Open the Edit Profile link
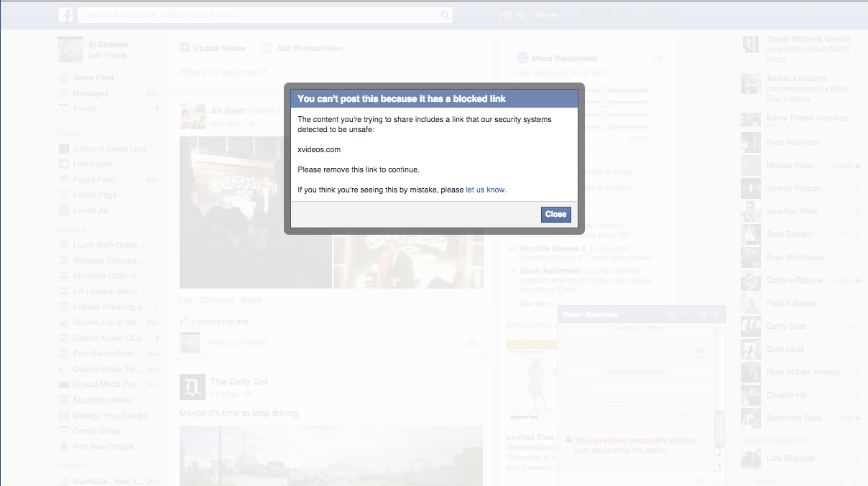Viewport: 868px width, 486px height. (x=108, y=55)
